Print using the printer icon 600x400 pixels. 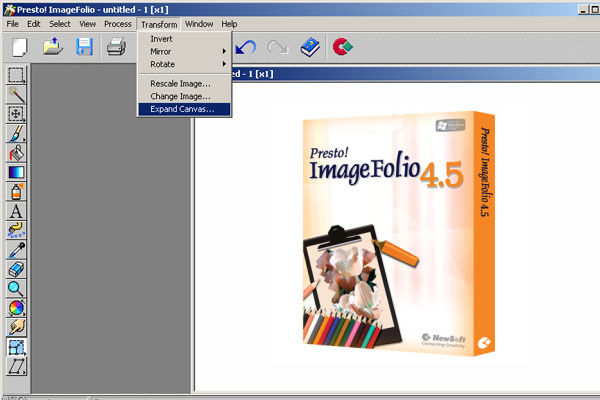[116, 47]
